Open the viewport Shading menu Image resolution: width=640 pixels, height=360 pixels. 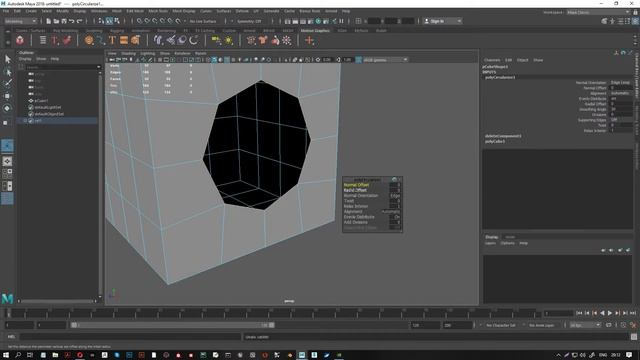click(128, 53)
